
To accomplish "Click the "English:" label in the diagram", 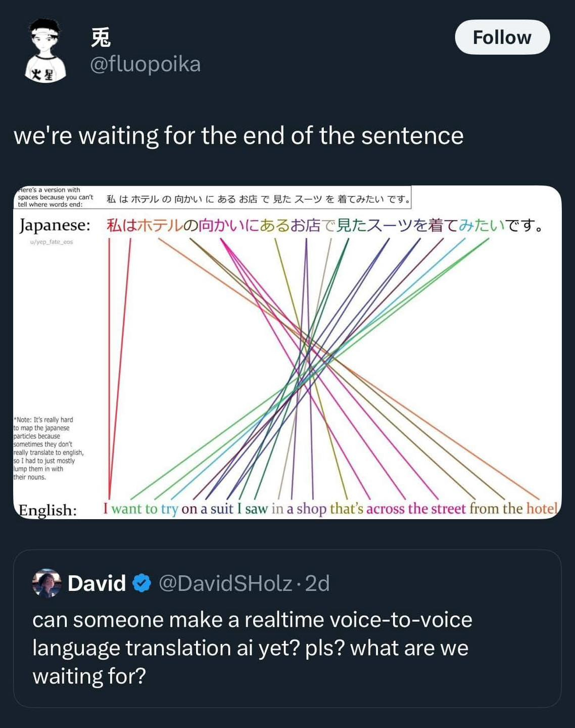I will (x=48, y=510).
